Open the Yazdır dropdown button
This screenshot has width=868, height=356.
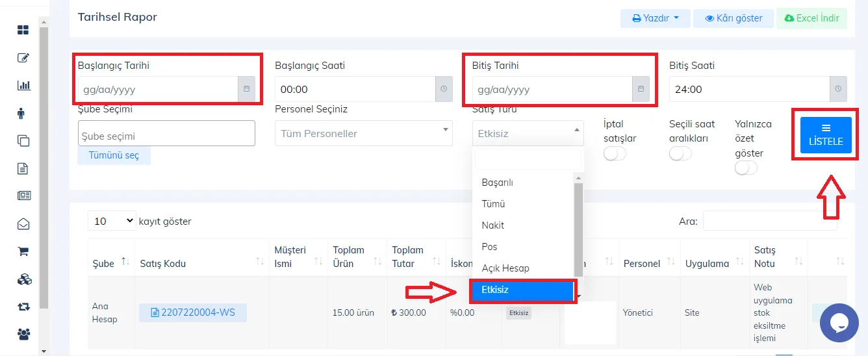point(655,18)
